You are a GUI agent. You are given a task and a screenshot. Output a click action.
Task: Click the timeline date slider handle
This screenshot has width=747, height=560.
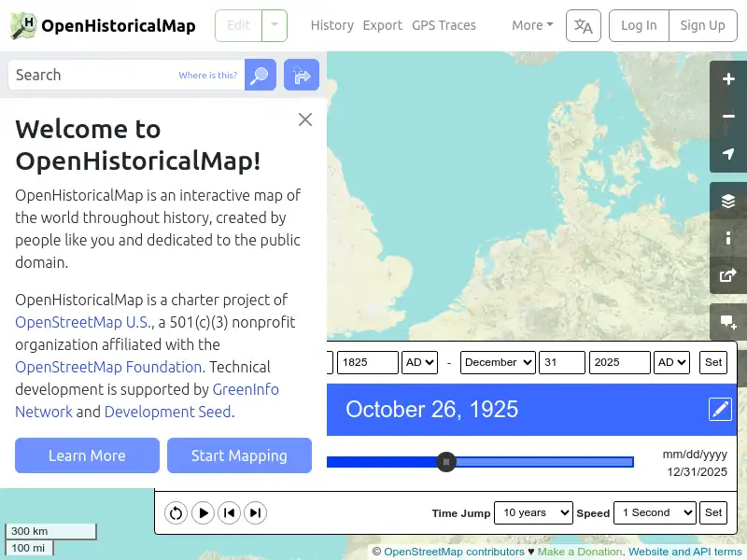click(x=446, y=461)
